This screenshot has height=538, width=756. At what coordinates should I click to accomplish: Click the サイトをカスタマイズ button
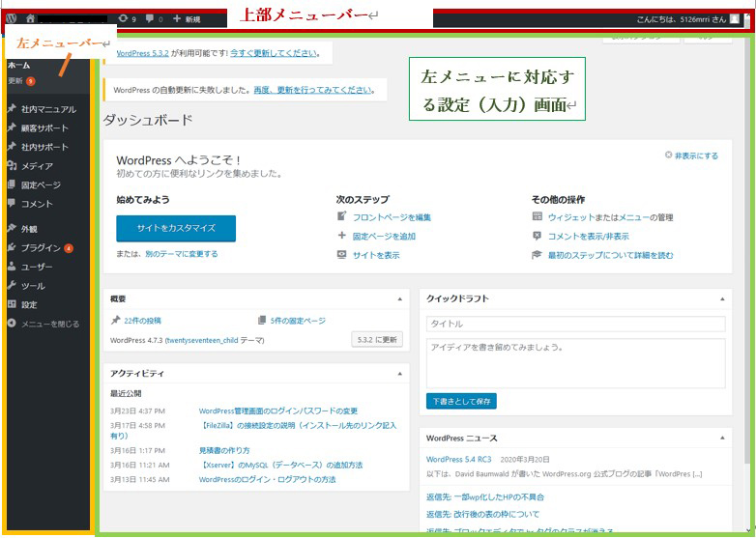pyautogui.click(x=176, y=229)
